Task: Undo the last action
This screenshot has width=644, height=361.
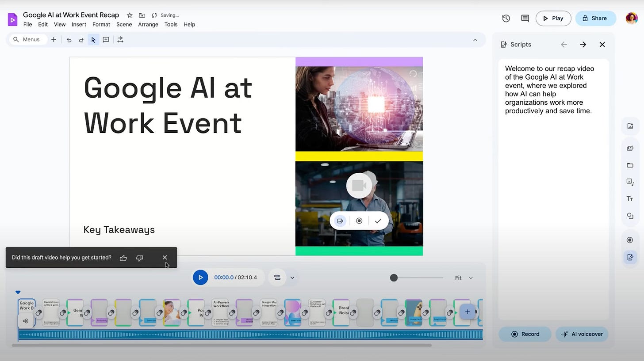Action: pyautogui.click(x=69, y=40)
